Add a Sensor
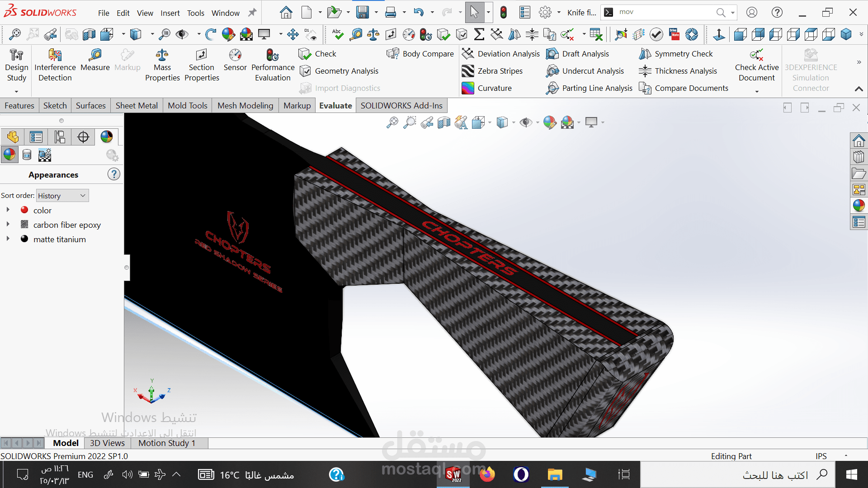The width and height of the screenshot is (868, 488). pyautogui.click(x=235, y=60)
